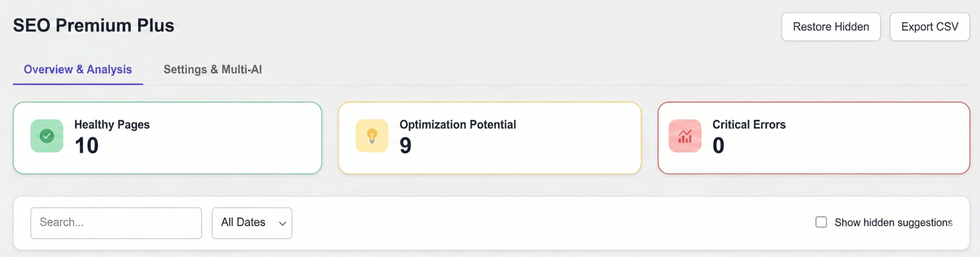
Task: Switch to the Overview & Analysis tab
Action: pyautogui.click(x=78, y=69)
